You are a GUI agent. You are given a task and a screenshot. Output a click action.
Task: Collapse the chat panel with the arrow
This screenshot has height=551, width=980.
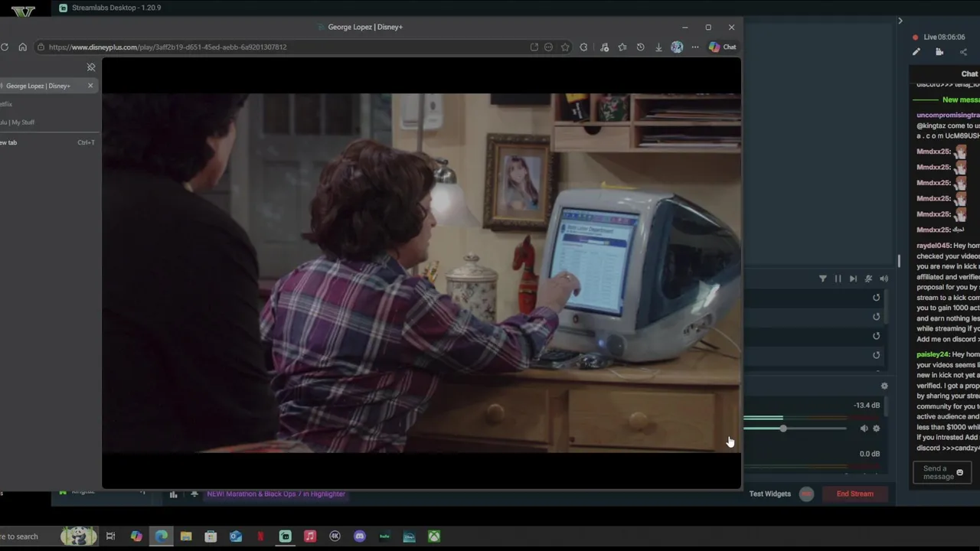pyautogui.click(x=900, y=21)
